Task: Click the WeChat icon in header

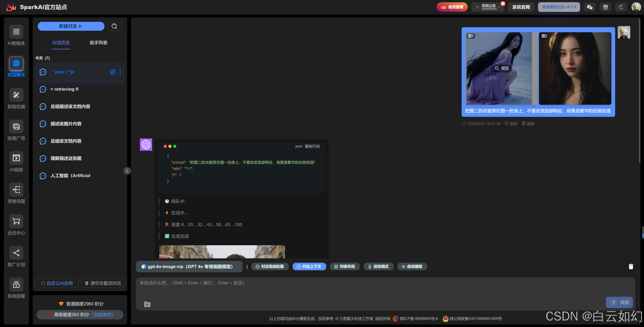Action: coord(590,7)
